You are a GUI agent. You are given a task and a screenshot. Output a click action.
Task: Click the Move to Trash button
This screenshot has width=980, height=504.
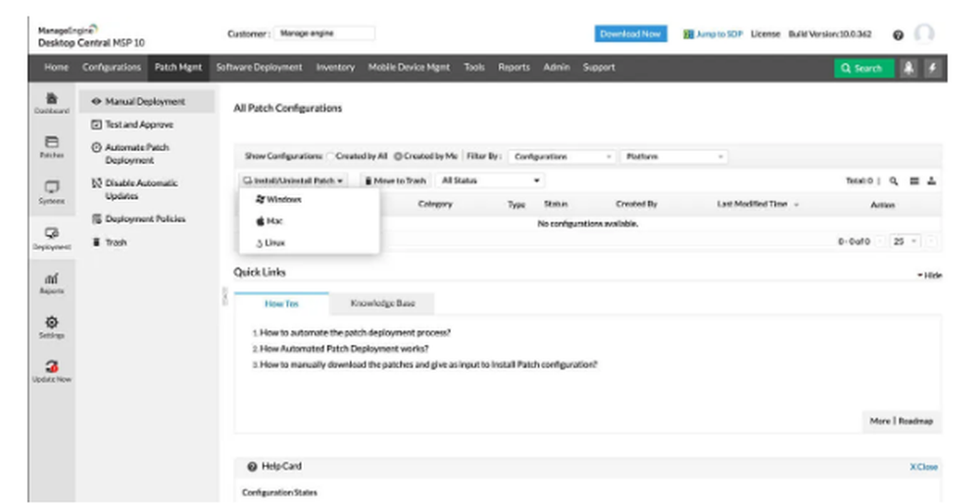(x=395, y=180)
